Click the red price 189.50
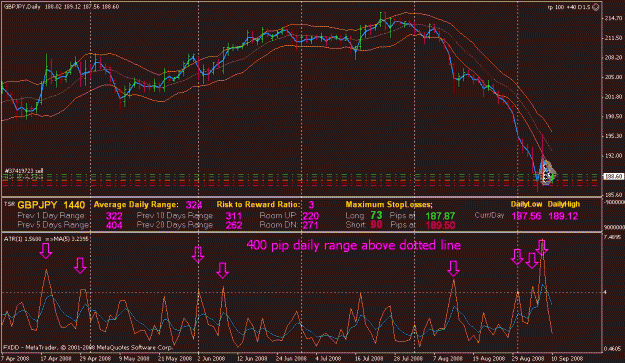The height and width of the screenshot is (363, 625). (x=440, y=226)
